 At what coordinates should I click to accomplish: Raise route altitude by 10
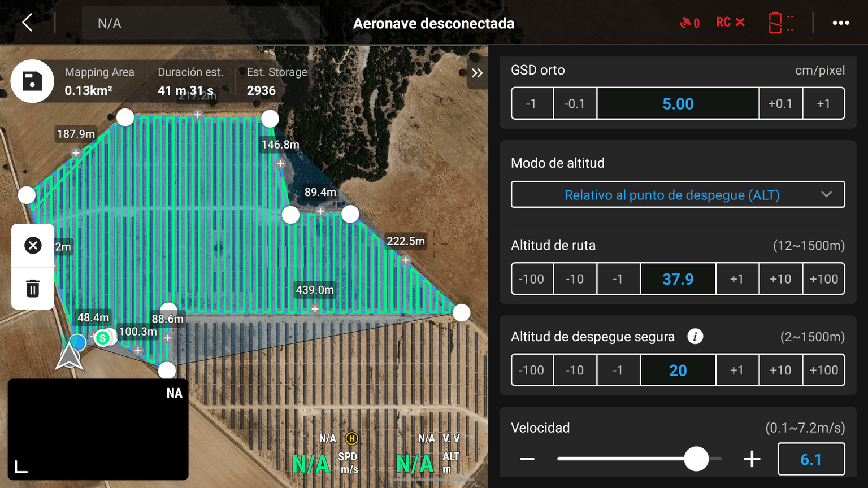(780, 278)
